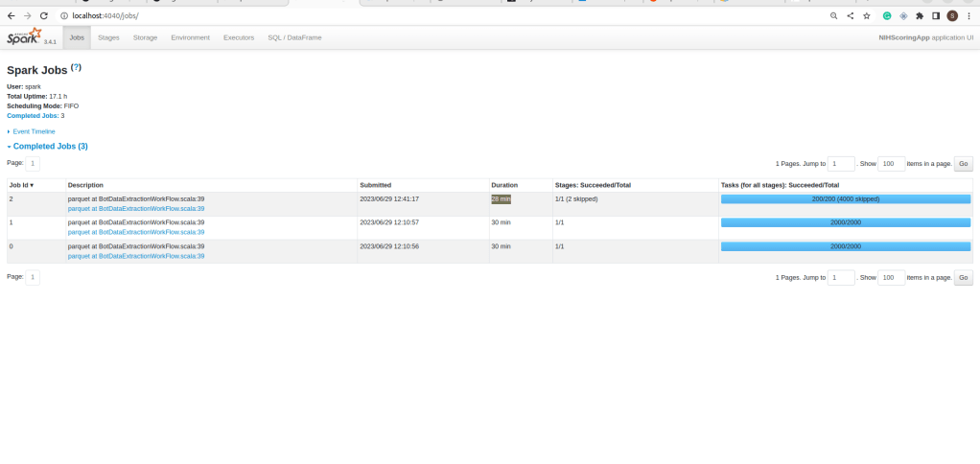Image resolution: width=980 pixels, height=464 pixels.
Task: Expand the Event Timeline section
Action: pyautogui.click(x=34, y=131)
